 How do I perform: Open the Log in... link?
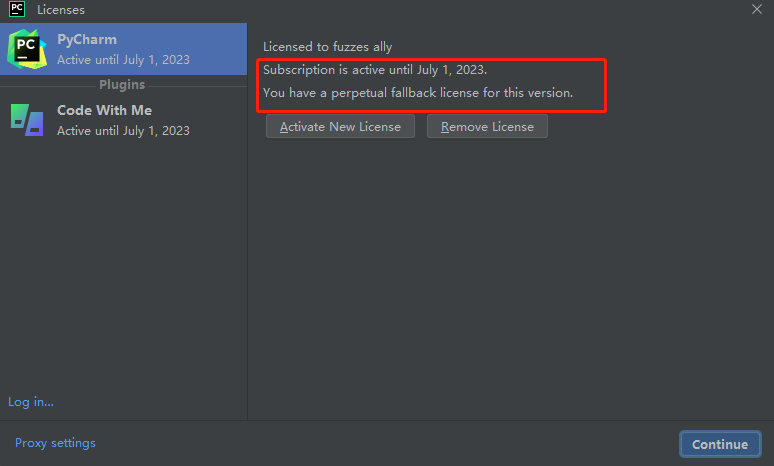[x=31, y=402]
